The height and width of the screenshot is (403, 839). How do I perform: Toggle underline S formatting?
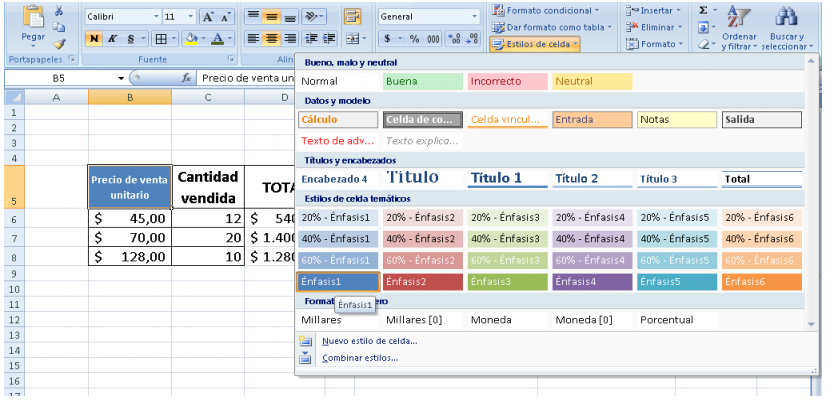[x=130, y=39]
